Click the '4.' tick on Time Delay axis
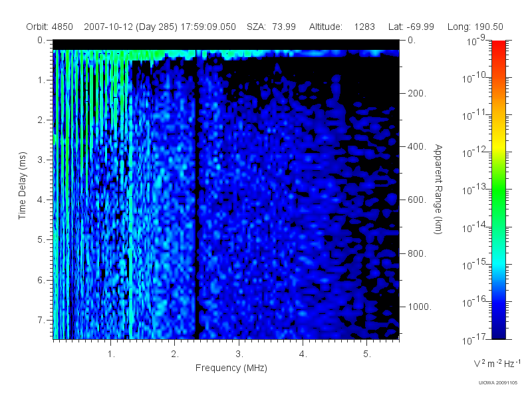Viewport: 532px width, 399px height. tap(41, 200)
